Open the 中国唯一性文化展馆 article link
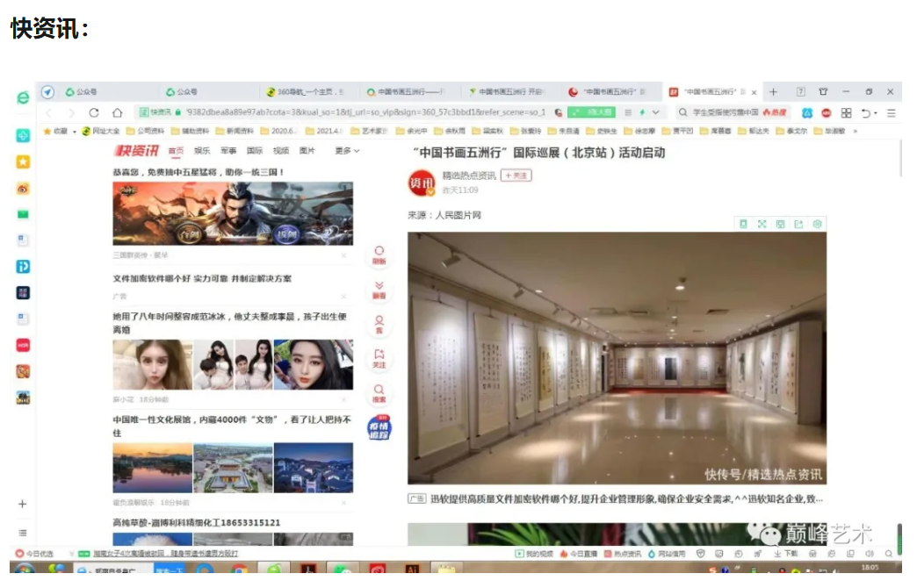This screenshot has width=917, height=588. (232, 427)
